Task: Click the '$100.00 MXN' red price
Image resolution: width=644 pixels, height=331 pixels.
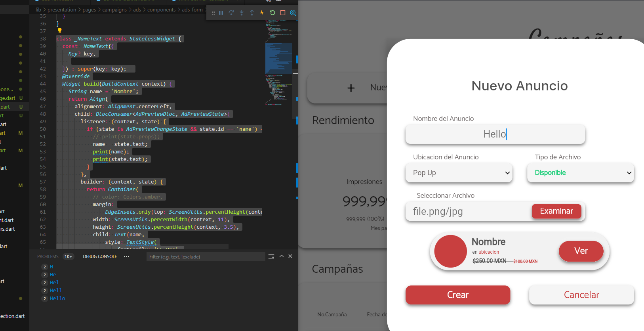Action: (x=525, y=261)
